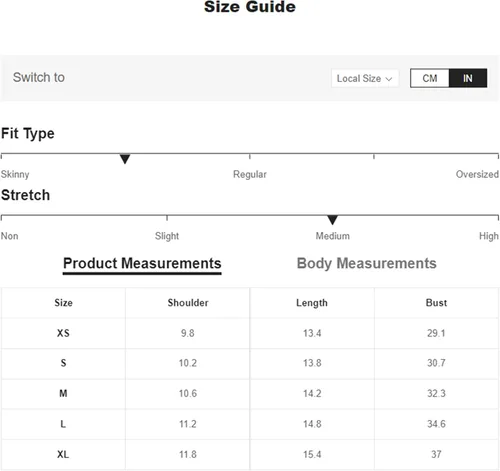Select the M size row
This screenshot has width=500, height=471.
(x=250, y=394)
